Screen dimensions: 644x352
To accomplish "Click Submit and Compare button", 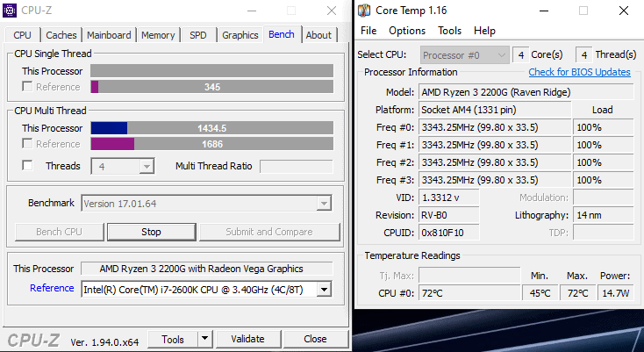I will tap(269, 232).
